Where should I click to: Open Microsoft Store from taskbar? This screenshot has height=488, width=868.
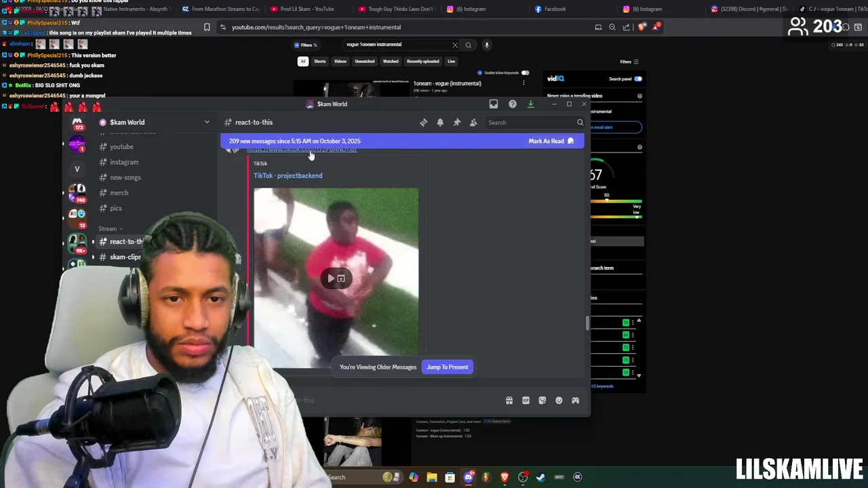[450, 477]
